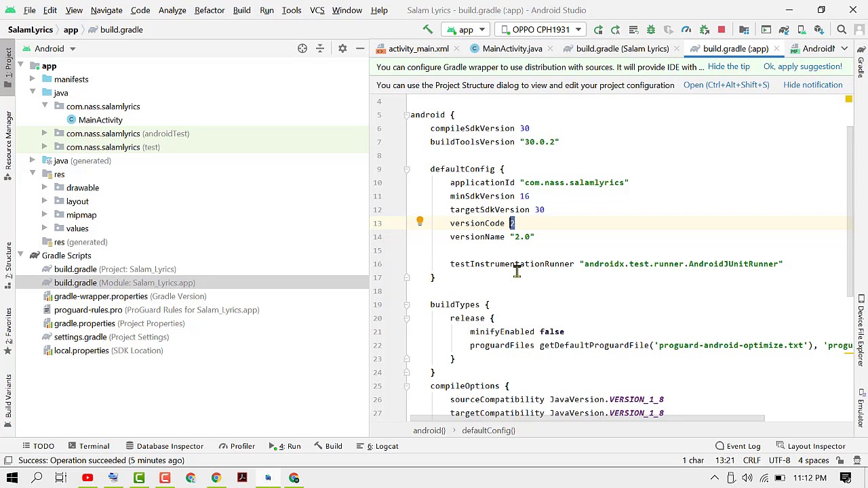Screen dimensions: 868x488
Task: Click the CRLF line separator status
Action: click(x=751, y=460)
